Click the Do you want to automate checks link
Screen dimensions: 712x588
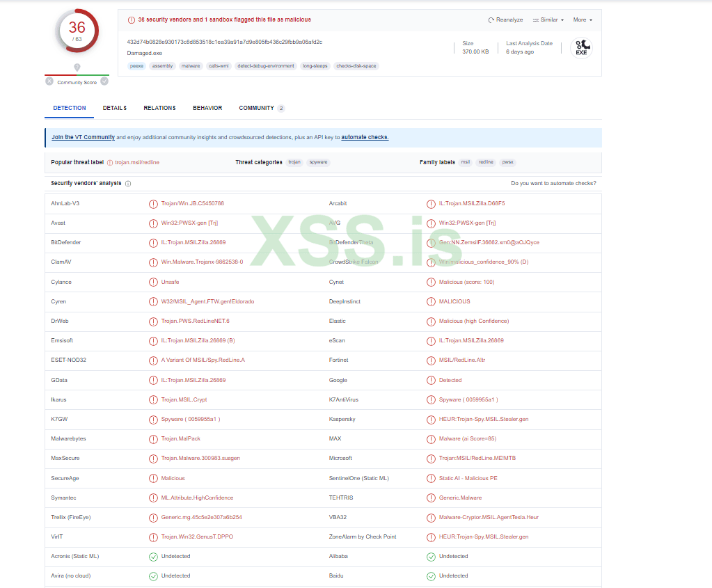click(x=553, y=184)
